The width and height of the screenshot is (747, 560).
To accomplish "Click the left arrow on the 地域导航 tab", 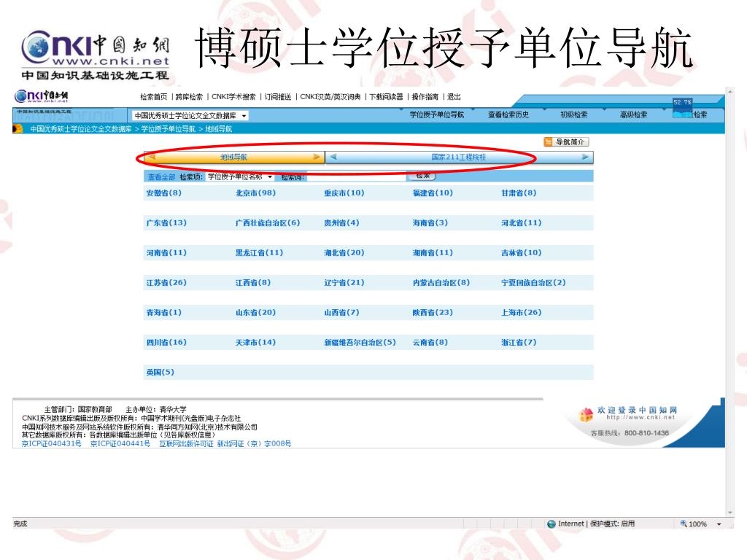I will (152, 157).
